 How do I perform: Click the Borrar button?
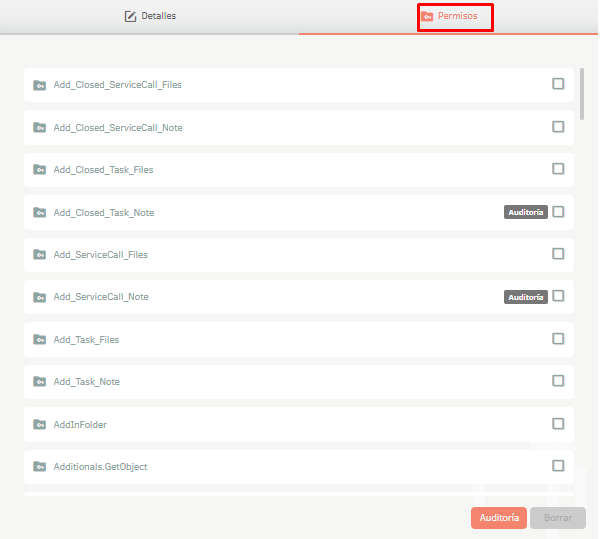[x=558, y=518]
